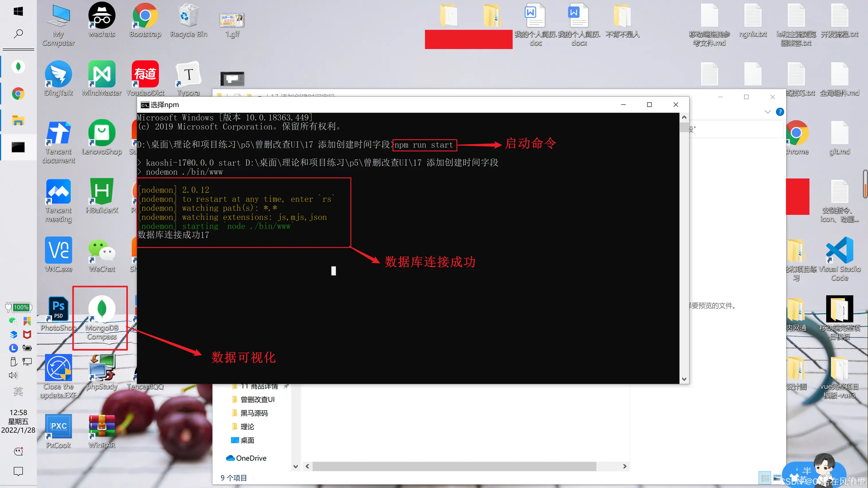Toggle the 英 input method indicator

pos(18,391)
